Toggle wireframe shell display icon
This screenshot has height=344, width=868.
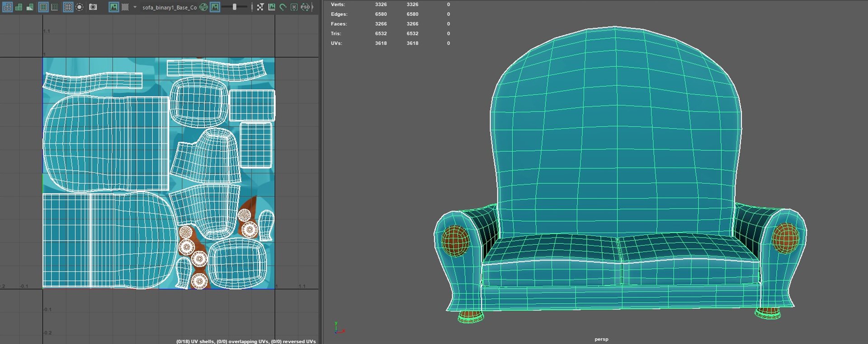click(7, 7)
